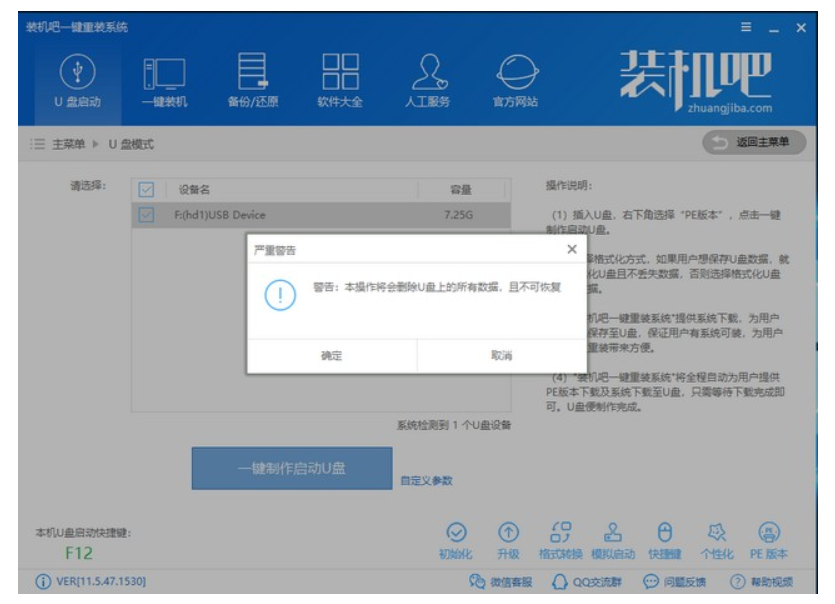Click 格式转换 icon
This screenshot has width=835, height=604.
click(x=560, y=540)
